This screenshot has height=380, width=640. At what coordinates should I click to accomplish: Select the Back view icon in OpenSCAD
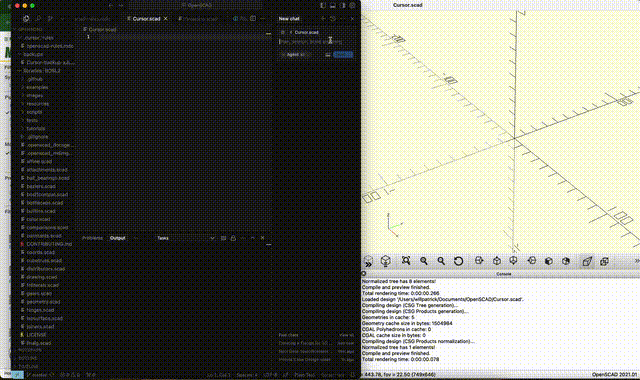(x=566, y=260)
